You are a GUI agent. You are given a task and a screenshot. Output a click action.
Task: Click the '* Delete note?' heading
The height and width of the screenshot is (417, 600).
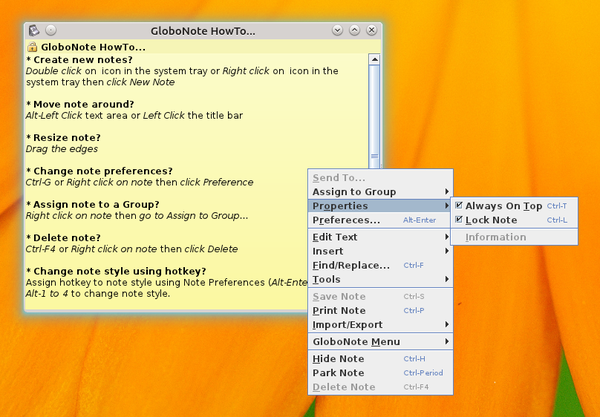pyautogui.click(x=64, y=238)
